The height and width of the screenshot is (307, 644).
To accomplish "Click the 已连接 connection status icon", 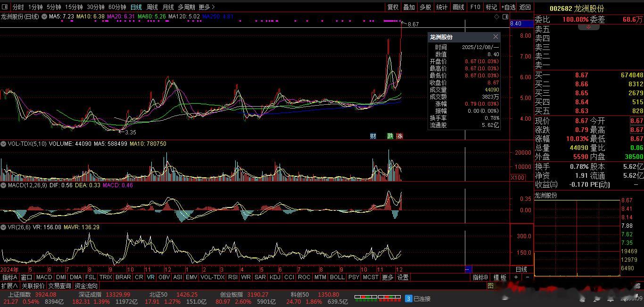I will (x=409, y=299).
